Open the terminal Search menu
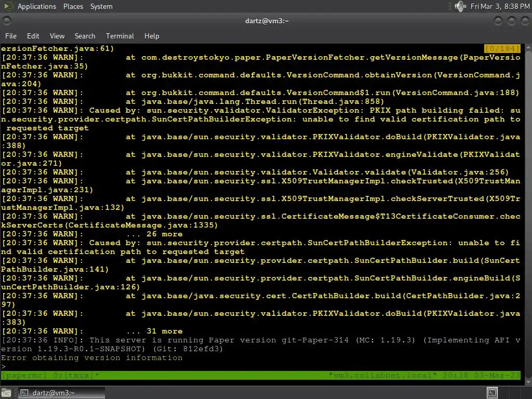This screenshot has width=532, height=399. (85, 36)
